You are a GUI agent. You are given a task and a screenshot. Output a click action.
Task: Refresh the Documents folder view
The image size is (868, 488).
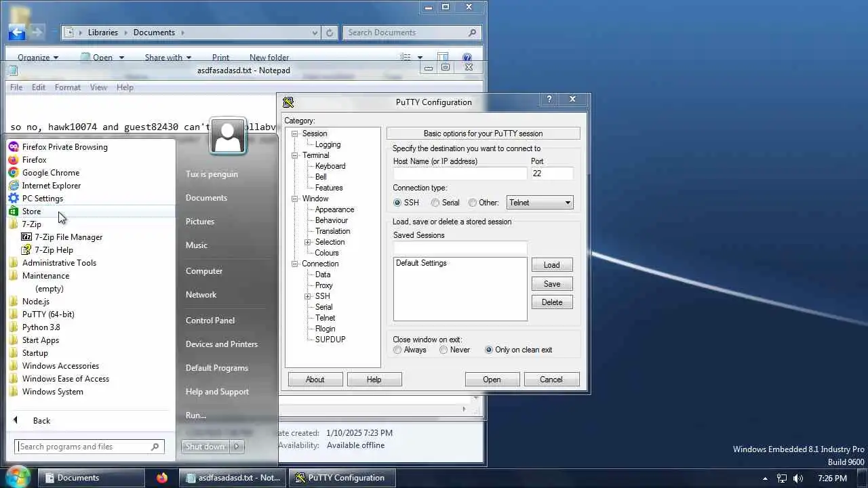pos(330,33)
